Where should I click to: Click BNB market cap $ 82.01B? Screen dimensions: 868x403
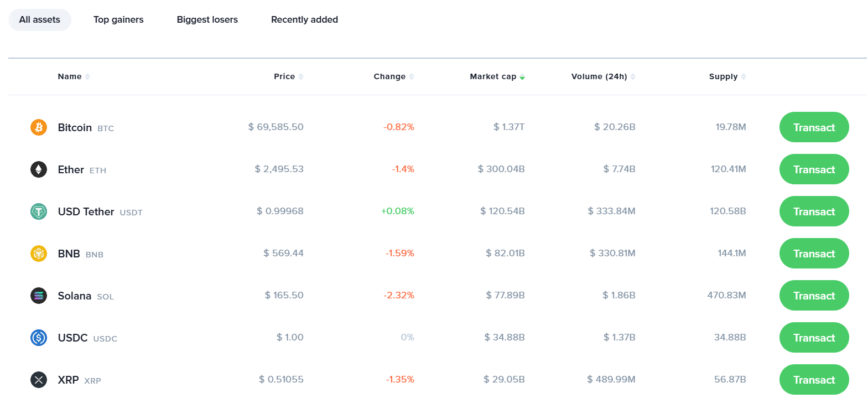(x=505, y=253)
